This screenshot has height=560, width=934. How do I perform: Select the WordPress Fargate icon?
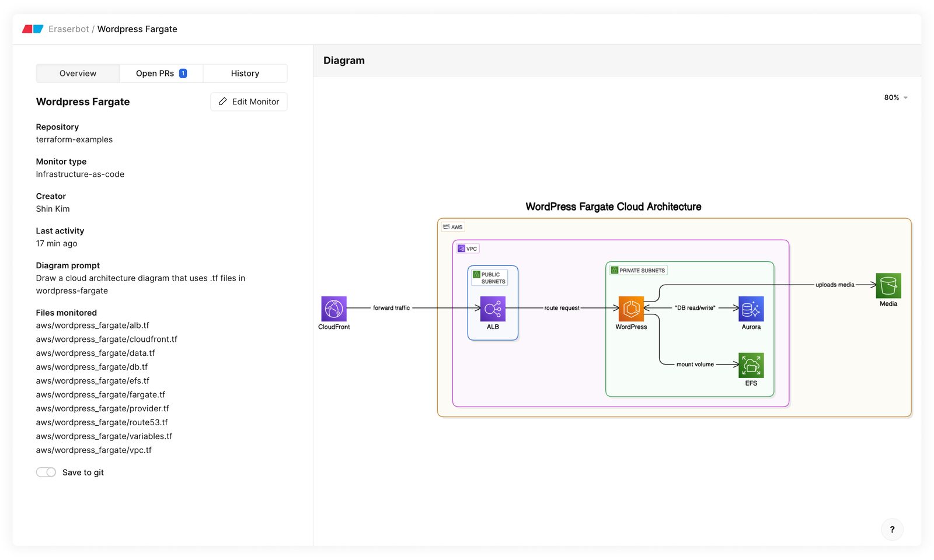pos(631,309)
